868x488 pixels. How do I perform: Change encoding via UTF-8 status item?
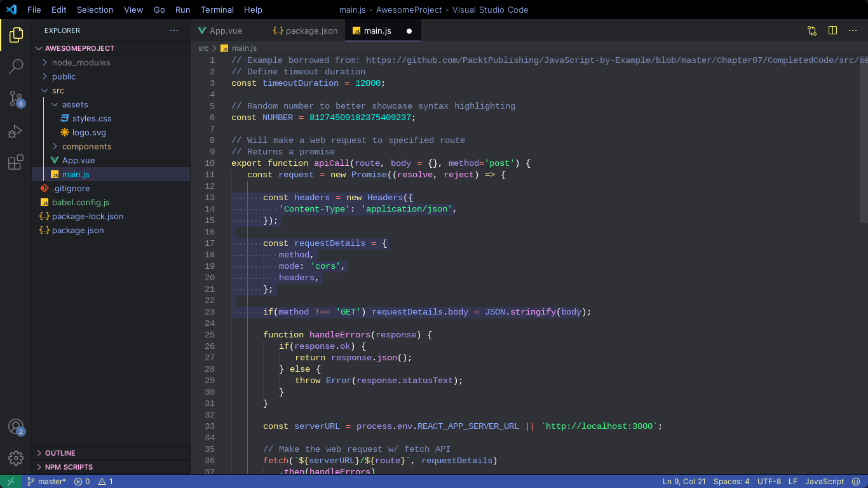click(770, 482)
